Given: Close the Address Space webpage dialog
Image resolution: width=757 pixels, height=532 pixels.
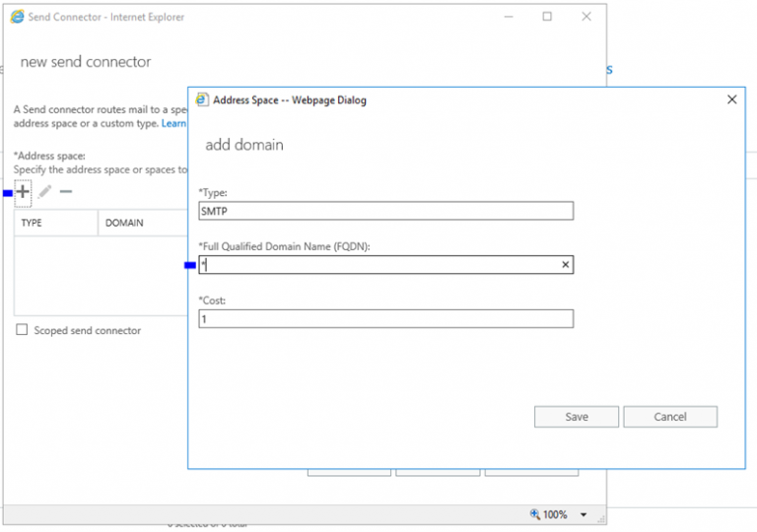Looking at the screenshot, I should pyautogui.click(x=731, y=100).
